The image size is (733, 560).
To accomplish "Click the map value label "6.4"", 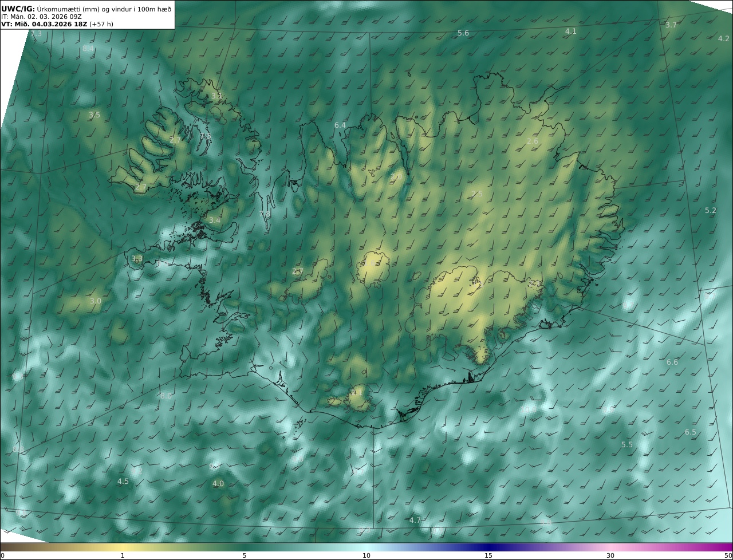I will 340,125.
